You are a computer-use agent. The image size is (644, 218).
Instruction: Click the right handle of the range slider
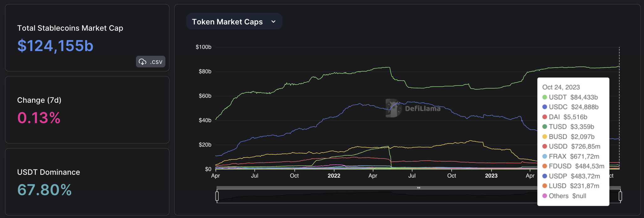(620, 196)
